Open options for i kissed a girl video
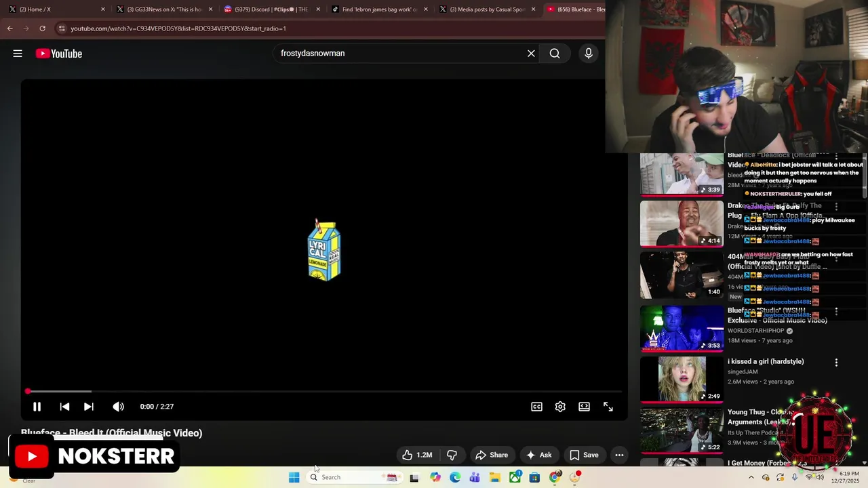 [x=836, y=363]
